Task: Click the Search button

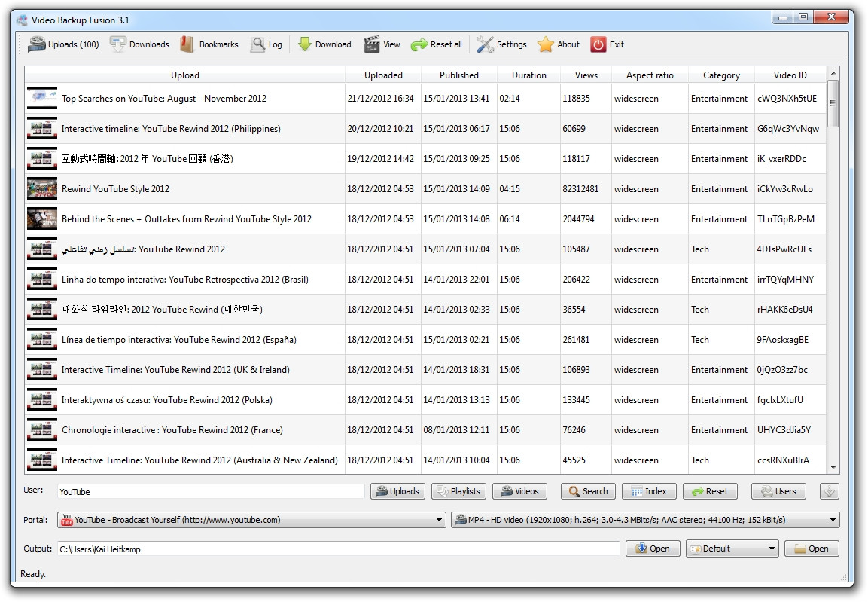Action: (588, 491)
